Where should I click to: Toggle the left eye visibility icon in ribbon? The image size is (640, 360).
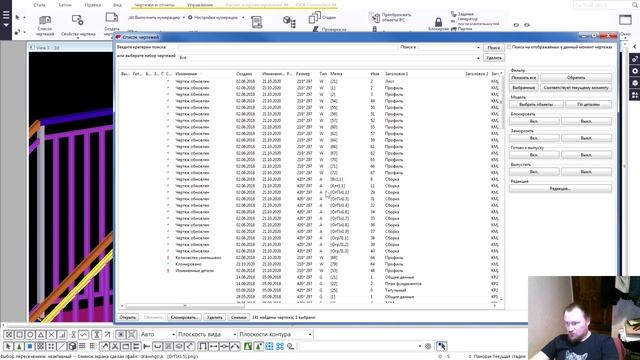coord(516,25)
